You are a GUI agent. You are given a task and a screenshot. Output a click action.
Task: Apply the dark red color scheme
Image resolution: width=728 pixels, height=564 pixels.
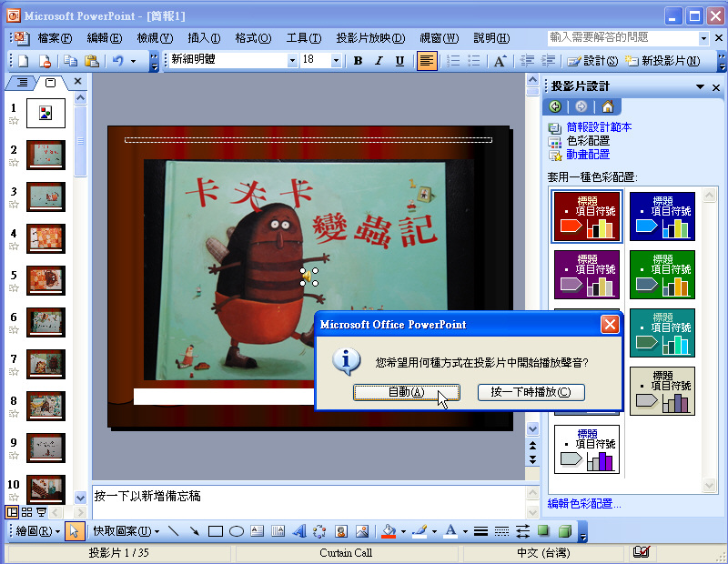[587, 217]
